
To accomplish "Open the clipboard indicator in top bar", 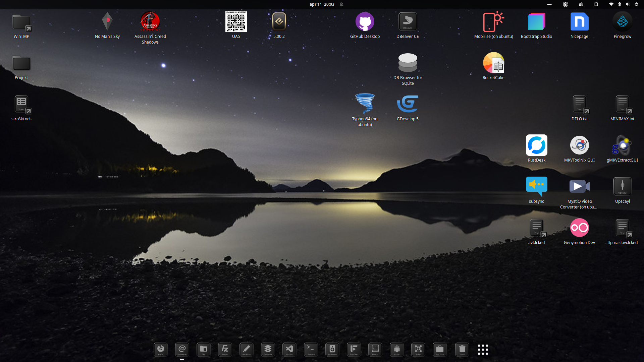I will (x=596, y=4).
